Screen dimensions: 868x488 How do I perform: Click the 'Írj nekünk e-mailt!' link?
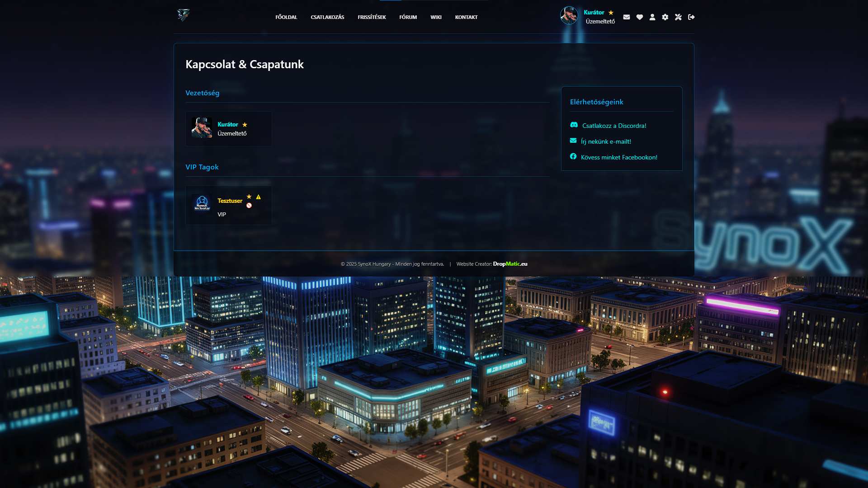606,141
